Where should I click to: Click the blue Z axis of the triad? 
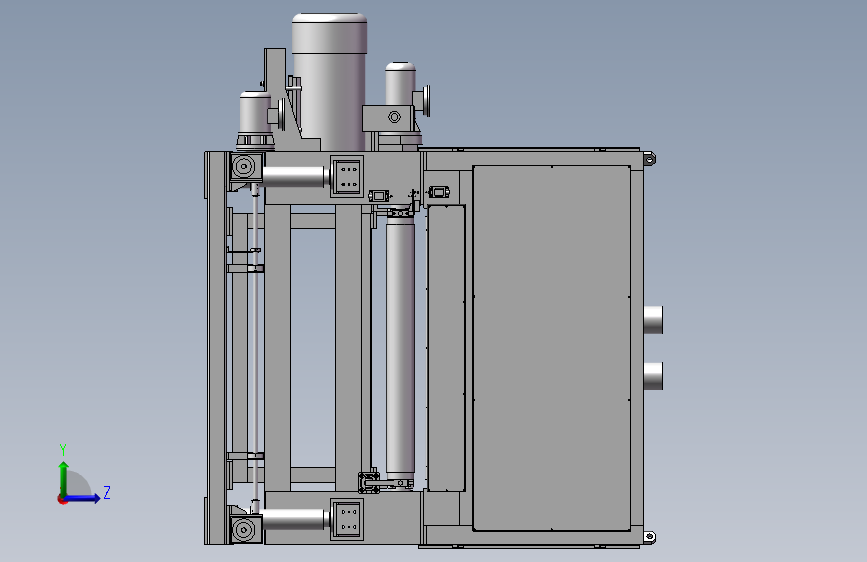pos(83,498)
